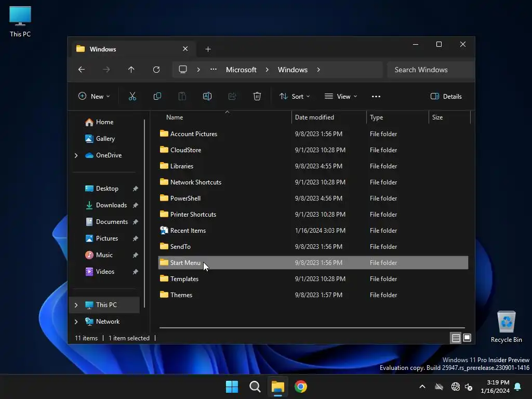Select the Templates folder
This screenshot has height=399, width=532.
[313, 279]
